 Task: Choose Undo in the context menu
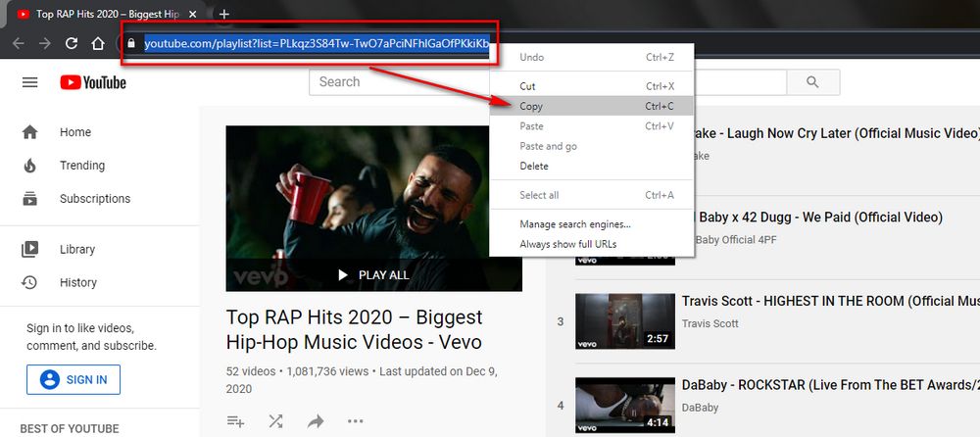591,57
